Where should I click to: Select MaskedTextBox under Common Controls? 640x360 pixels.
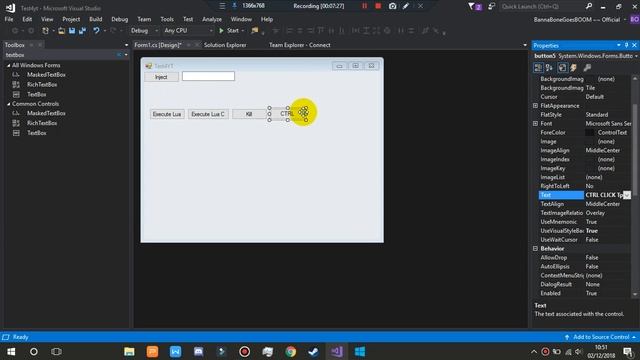click(x=46, y=113)
